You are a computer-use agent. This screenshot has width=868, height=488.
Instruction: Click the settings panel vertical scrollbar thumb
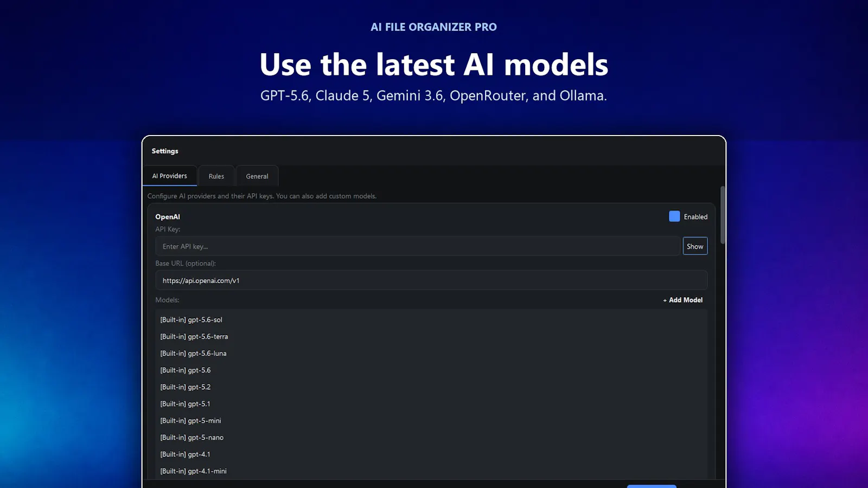723,215
